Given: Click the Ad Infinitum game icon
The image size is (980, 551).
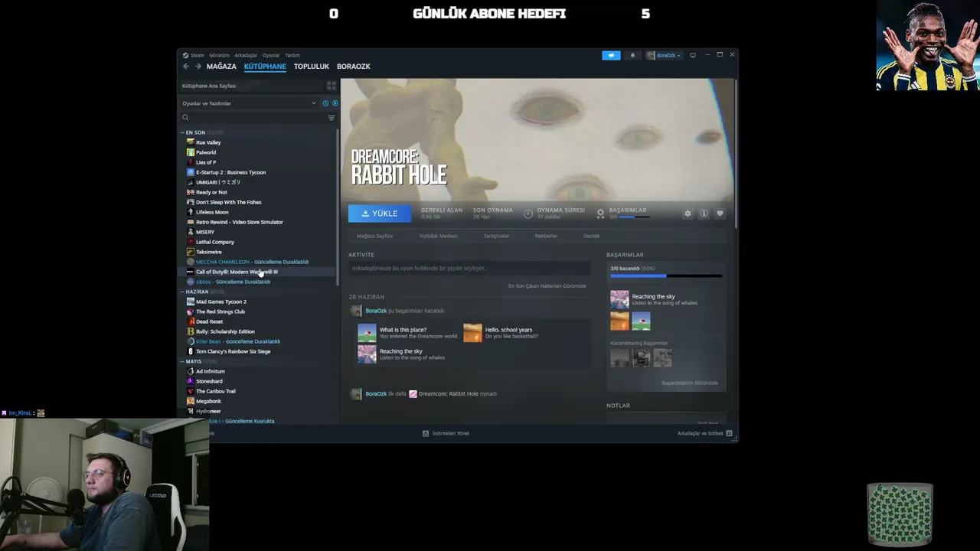Looking at the screenshot, I should (x=191, y=371).
